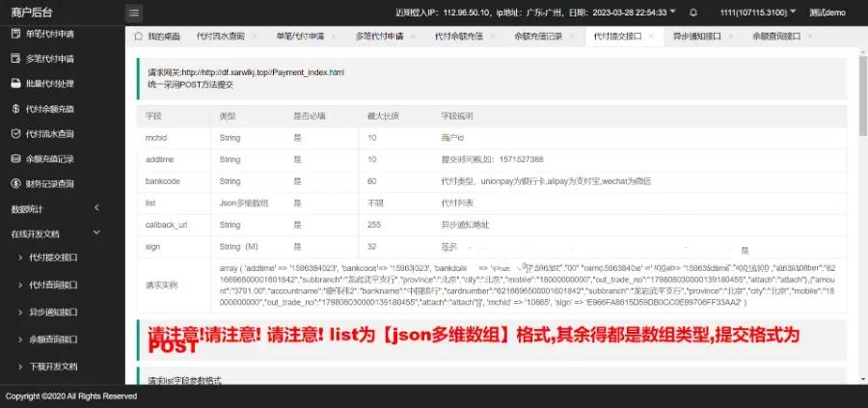
Task: Switch to the 代付流水查询 tab
Action: pyautogui.click(x=220, y=37)
